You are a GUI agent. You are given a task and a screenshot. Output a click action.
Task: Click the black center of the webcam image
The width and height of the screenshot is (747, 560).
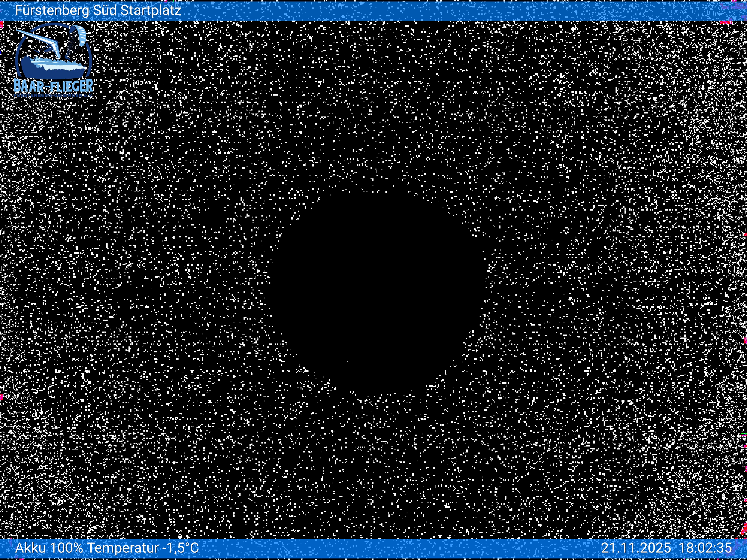(x=375, y=290)
